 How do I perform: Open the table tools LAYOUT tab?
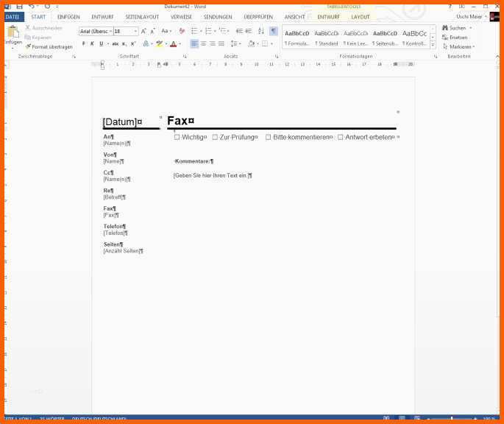pos(361,17)
